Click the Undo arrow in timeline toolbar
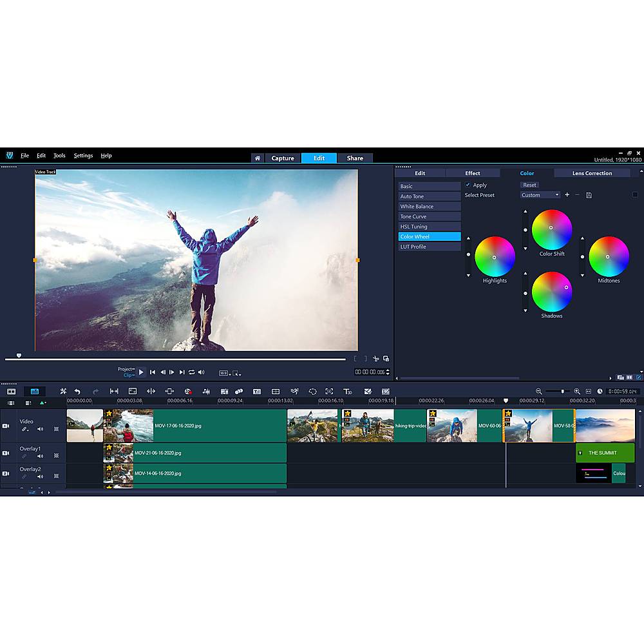The height and width of the screenshot is (644, 644). (77, 391)
